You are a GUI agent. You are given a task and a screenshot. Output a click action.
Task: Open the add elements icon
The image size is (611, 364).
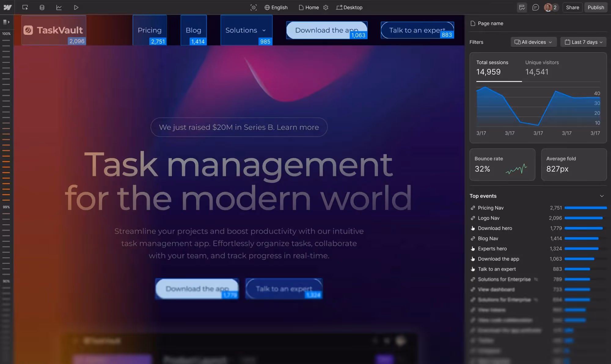[x=25, y=7]
